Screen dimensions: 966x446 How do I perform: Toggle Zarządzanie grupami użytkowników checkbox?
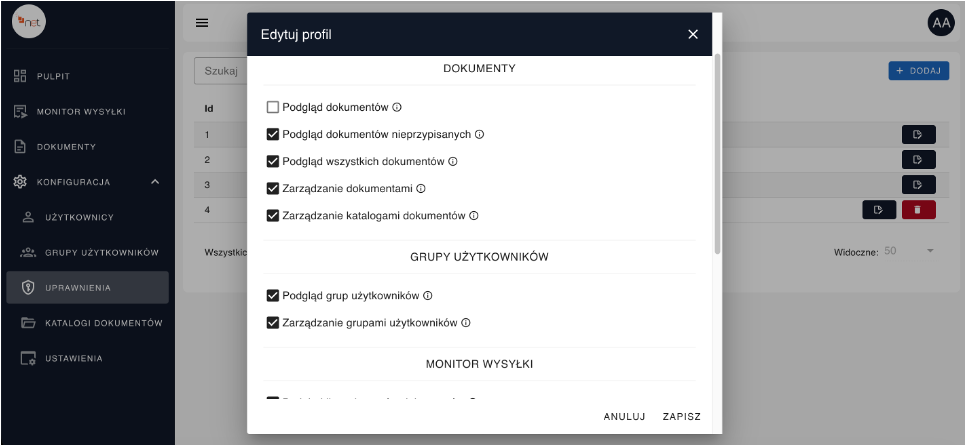click(x=273, y=323)
